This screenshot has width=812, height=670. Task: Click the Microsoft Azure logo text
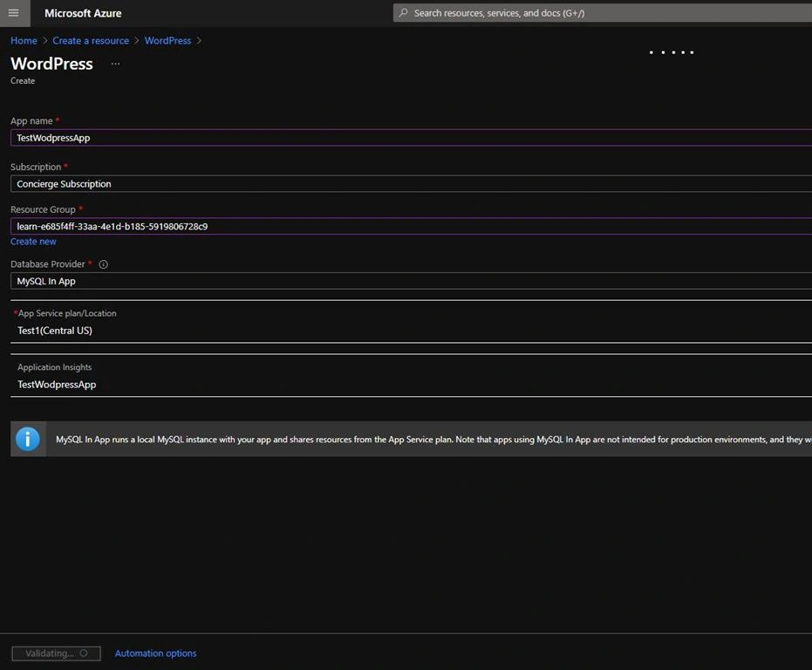(x=83, y=13)
